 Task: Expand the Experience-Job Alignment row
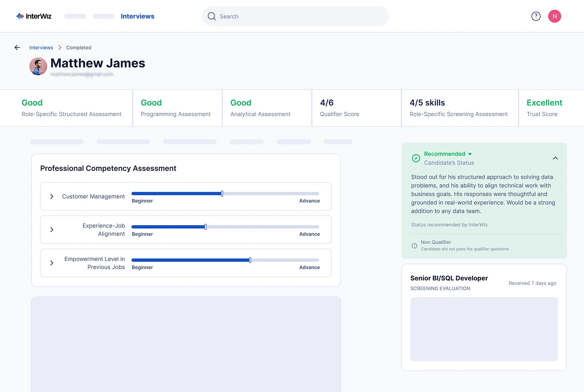pos(52,230)
